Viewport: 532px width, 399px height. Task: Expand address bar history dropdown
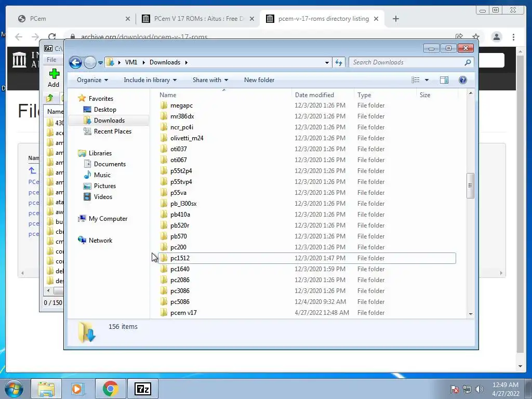(327, 63)
